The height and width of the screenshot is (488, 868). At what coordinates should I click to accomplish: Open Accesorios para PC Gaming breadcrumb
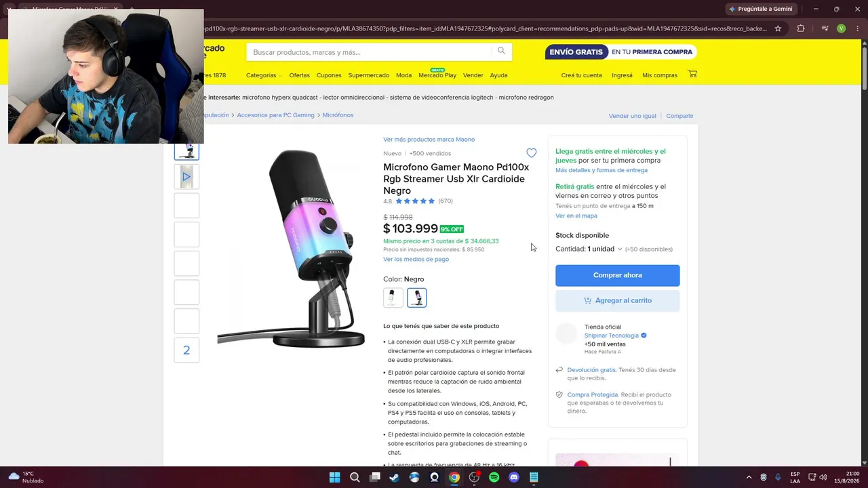275,115
